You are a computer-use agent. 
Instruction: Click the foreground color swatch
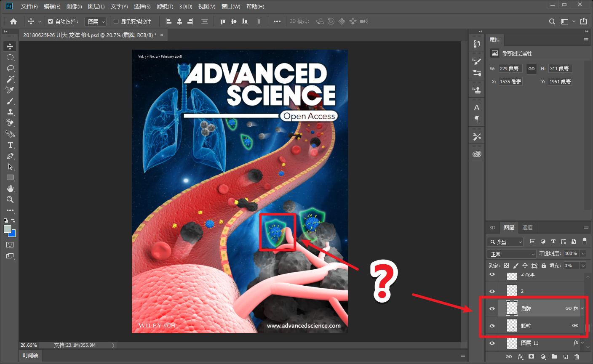pos(8,229)
